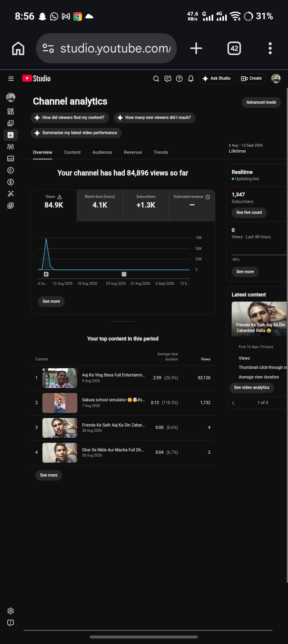Image resolution: width=288 pixels, height=644 pixels.
Task: Open the notifications bell
Action: [191, 78]
